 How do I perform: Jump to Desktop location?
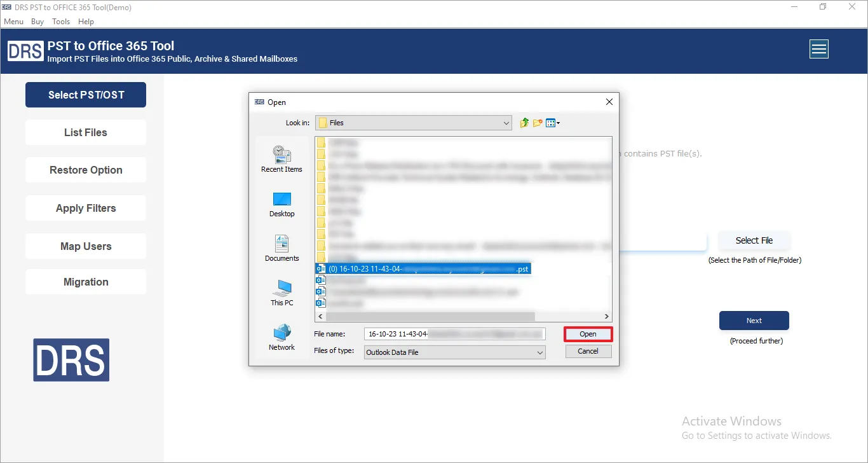tap(281, 204)
